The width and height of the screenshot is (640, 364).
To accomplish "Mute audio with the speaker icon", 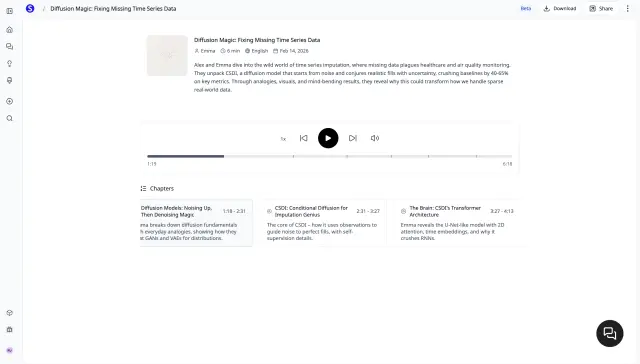I will tap(375, 138).
